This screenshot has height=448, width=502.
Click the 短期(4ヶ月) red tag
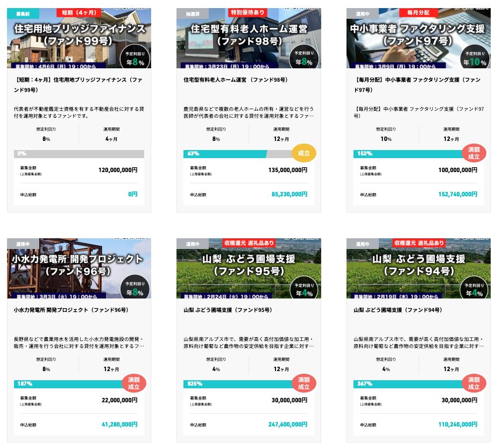click(79, 12)
